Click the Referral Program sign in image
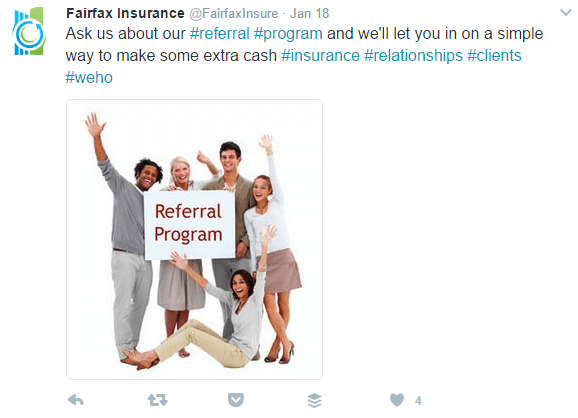Viewport: 578px width, 418px height. coord(189,224)
